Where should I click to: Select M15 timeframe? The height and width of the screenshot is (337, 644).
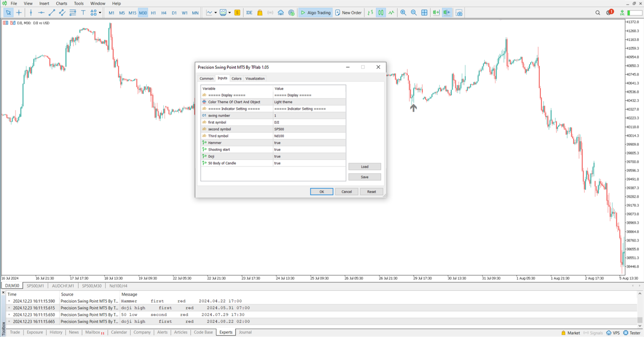click(132, 13)
